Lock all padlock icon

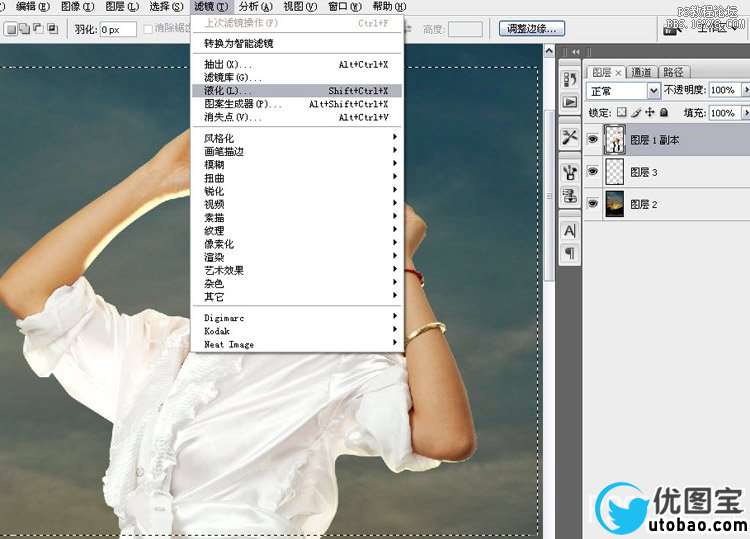point(663,112)
